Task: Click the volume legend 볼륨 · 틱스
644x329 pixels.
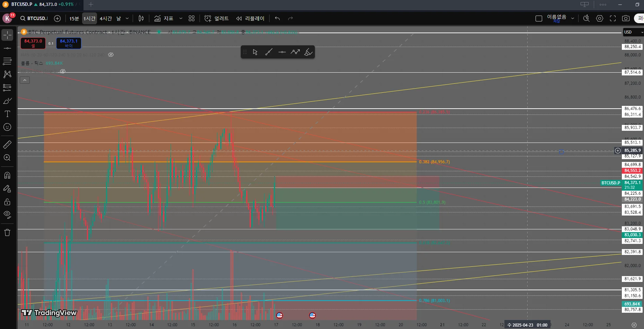Action: (32, 63)
